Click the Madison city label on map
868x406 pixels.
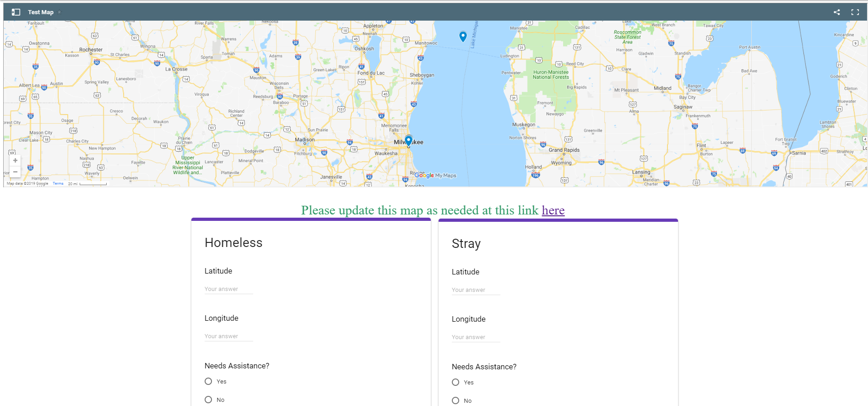click(304, 140)
